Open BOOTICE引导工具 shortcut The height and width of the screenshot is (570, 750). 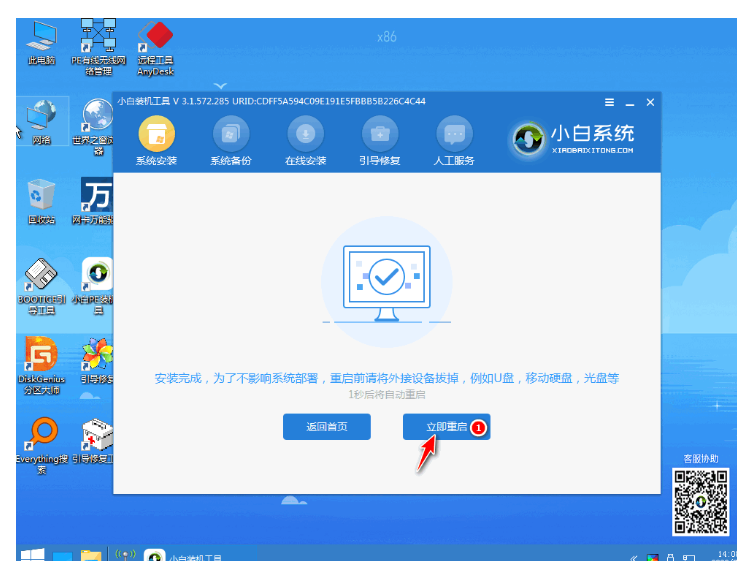click(41, 286)
